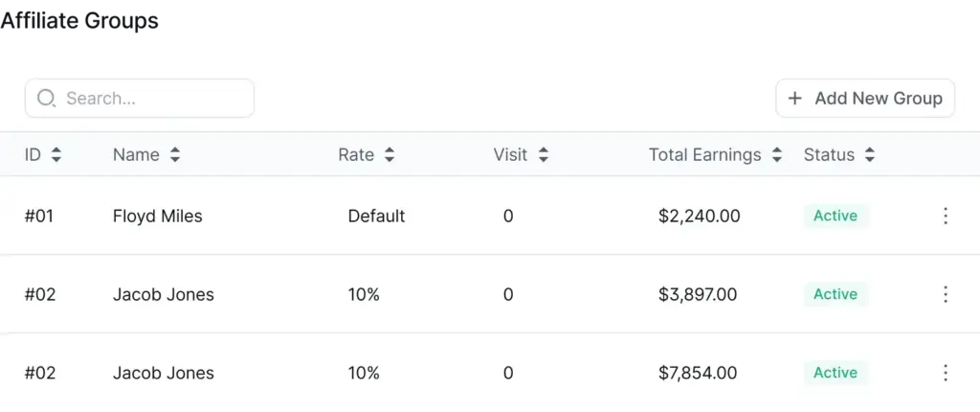This screenshot has height=412, width=980.
Task: Sort by Status column arrows
Action: (x=869, y=154)
